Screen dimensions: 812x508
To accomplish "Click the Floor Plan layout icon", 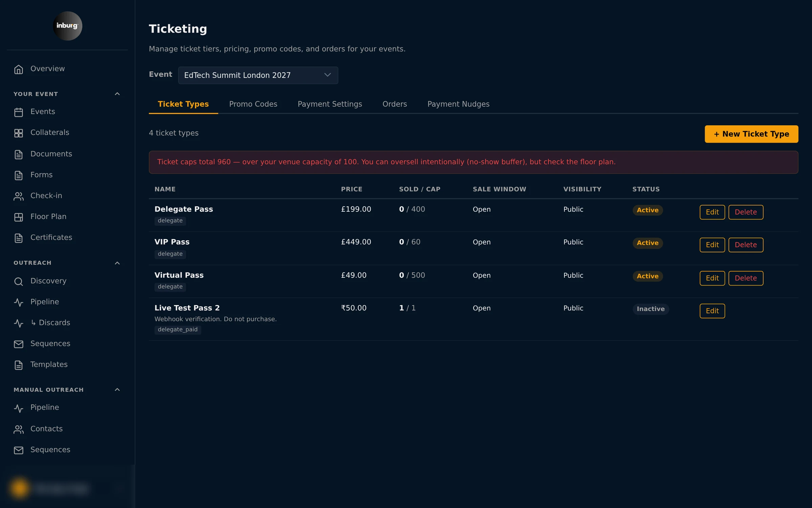I will tap(19, 217).
